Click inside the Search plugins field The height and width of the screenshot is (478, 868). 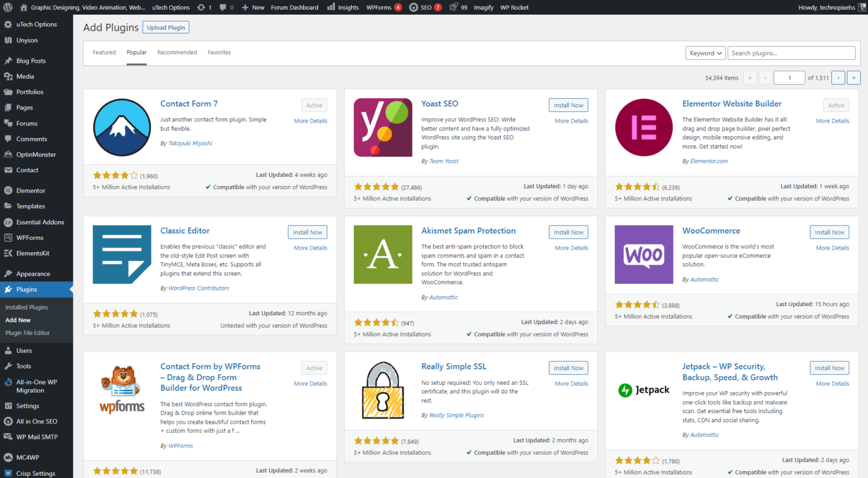[x=791, y=53]
